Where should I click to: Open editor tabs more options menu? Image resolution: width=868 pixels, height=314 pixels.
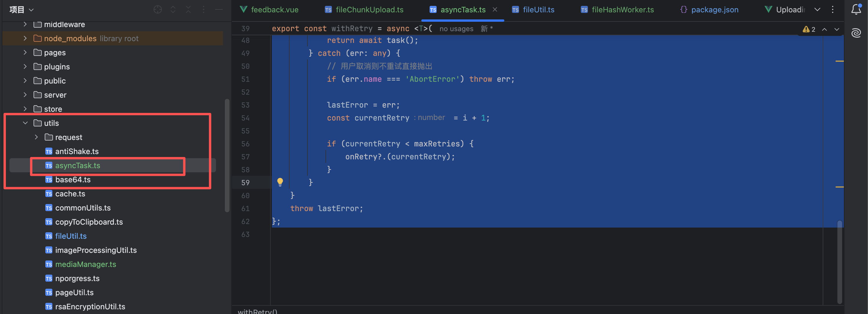[832, 9]
